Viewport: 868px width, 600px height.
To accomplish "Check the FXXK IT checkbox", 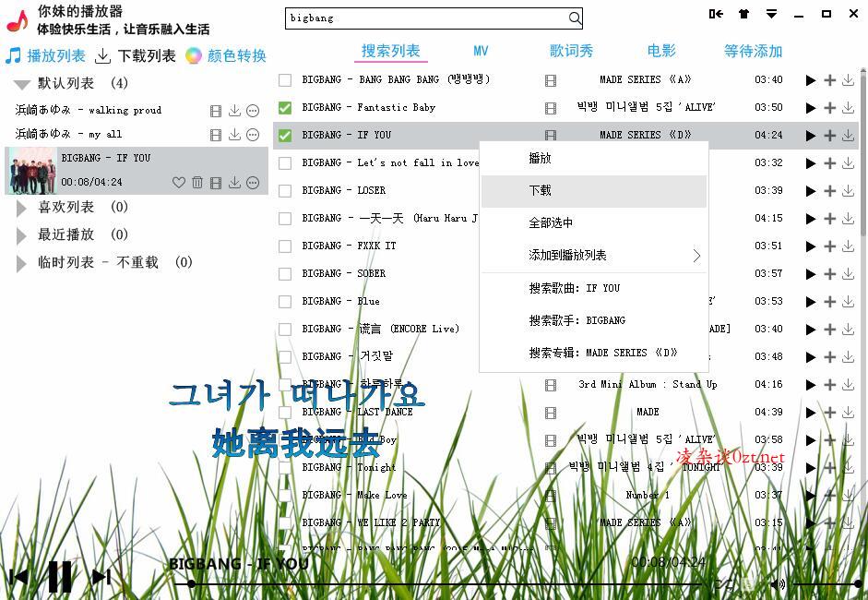I will (x=285, y=246).
